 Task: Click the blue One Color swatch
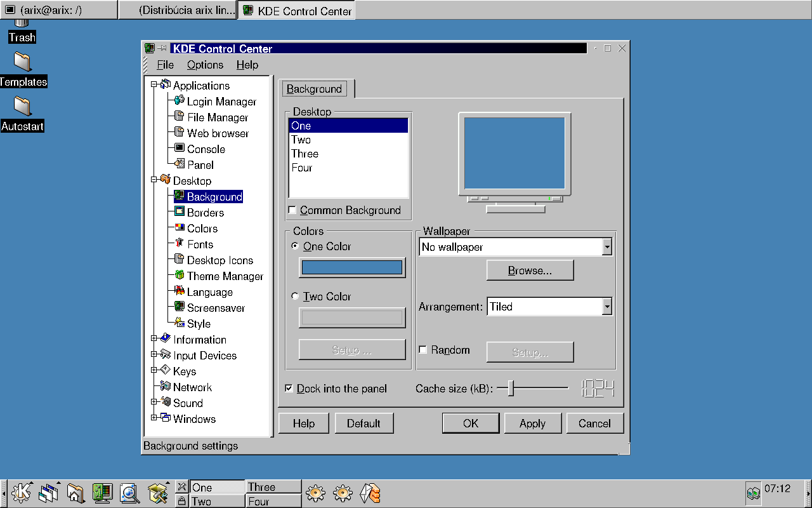(x=352, y=267)
